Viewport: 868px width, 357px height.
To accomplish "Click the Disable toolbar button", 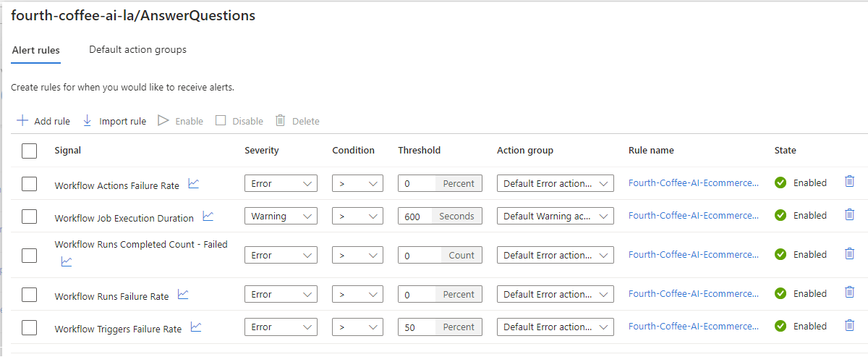I will [239, 121].
